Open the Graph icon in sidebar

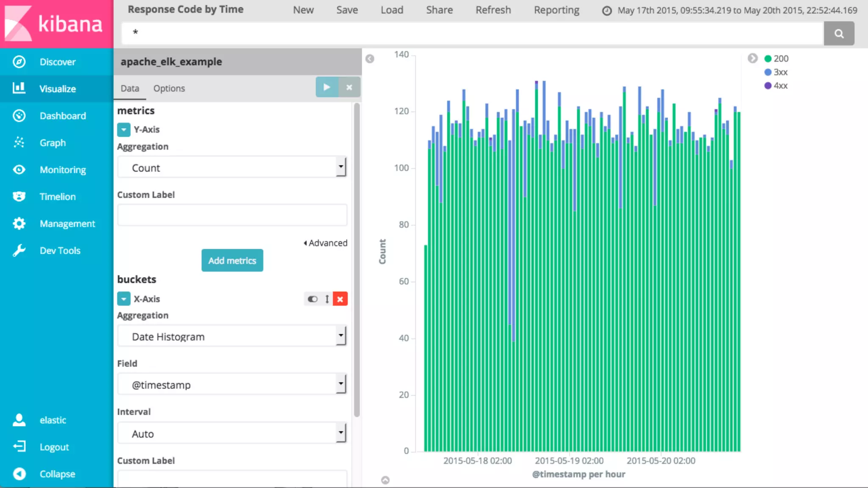click(19, 142)
